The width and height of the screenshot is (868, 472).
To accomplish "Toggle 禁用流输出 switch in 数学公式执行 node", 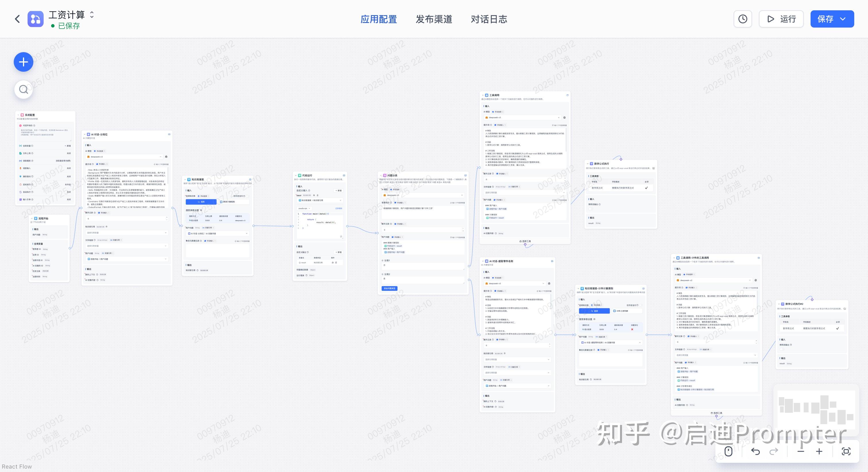I will click(x=590, y=209).
